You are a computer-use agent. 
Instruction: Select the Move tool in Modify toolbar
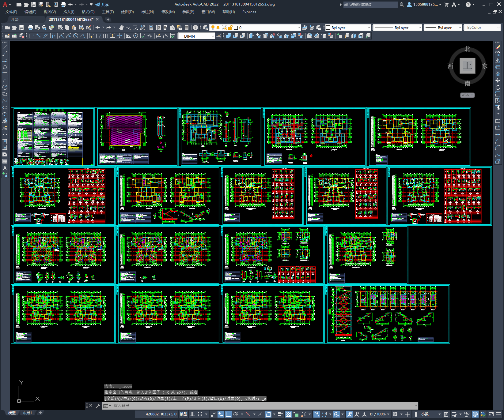click(498, 81)
